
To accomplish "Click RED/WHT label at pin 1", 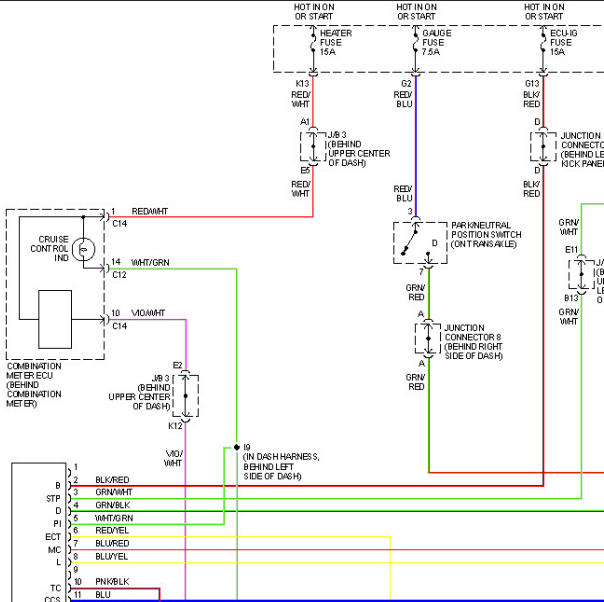I will [x=150, y=211].
